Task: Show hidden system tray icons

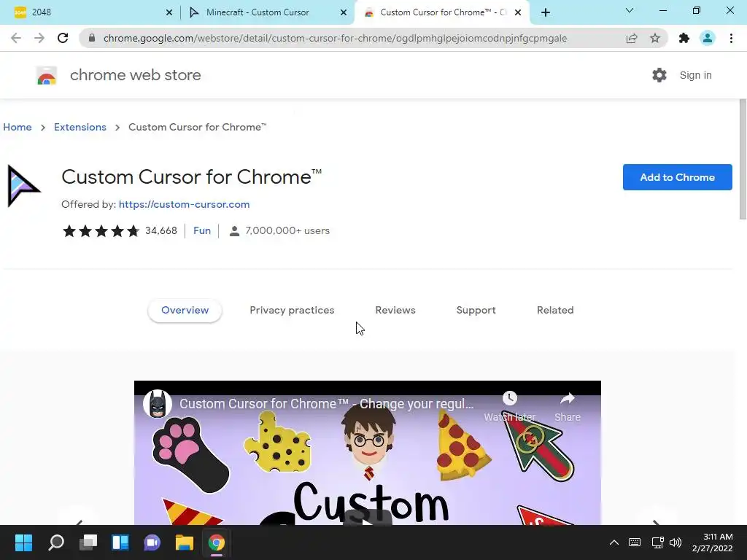Action: (x=614, y=542)
